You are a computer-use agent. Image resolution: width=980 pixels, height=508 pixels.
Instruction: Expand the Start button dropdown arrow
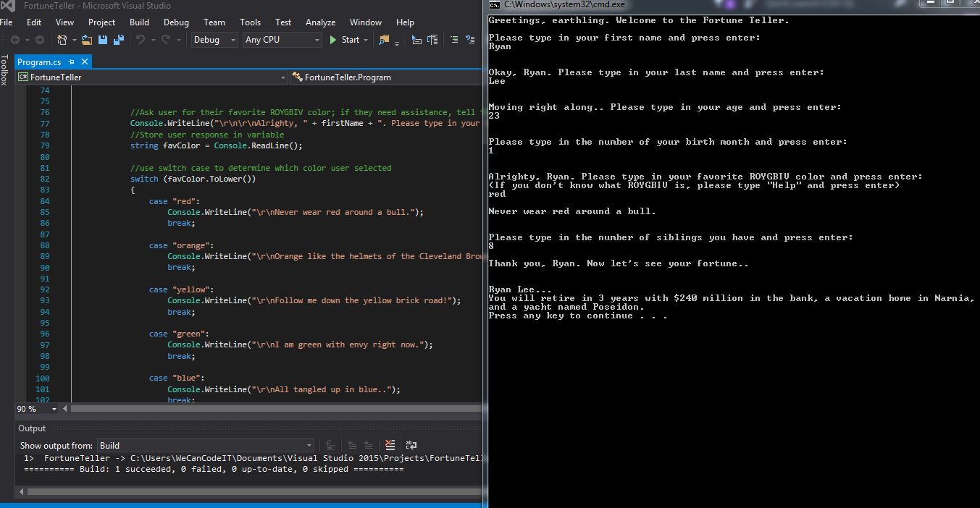click(366, 40)
